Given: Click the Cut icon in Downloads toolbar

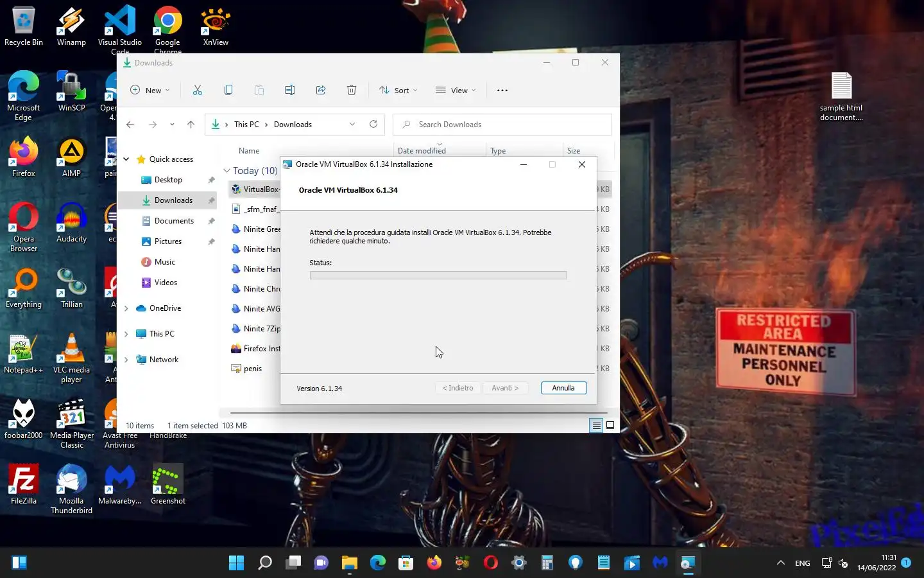Looking at the screenshot, I should point(197,90).
